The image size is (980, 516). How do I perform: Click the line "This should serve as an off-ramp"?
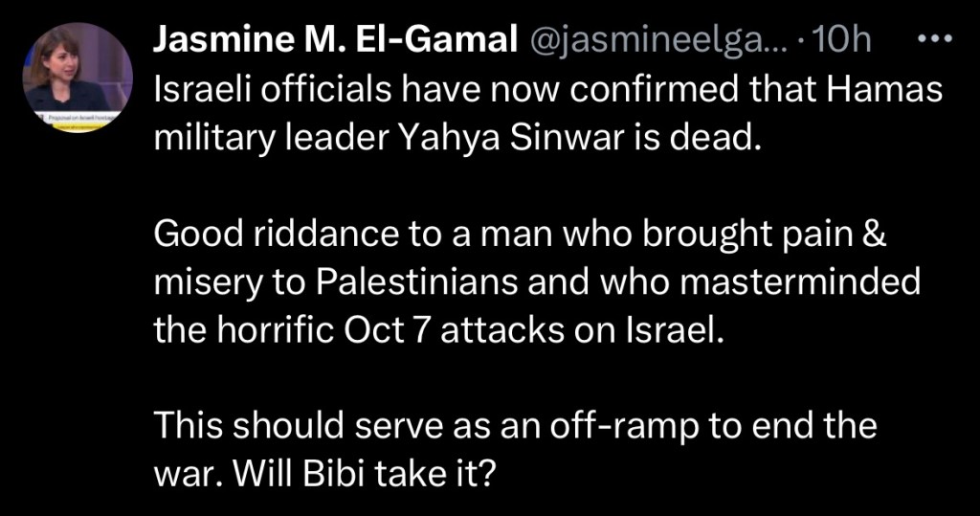[516, 425]
